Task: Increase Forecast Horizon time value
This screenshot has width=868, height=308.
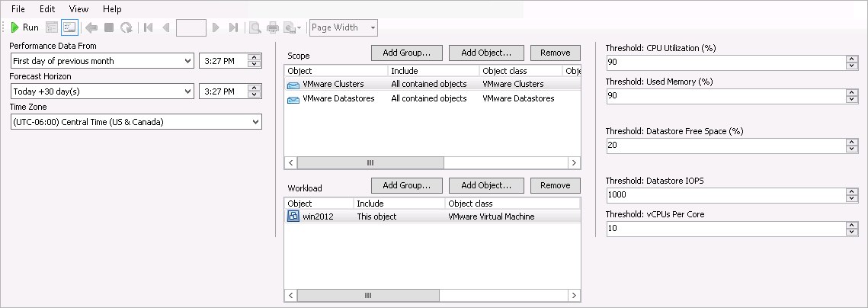Action: [254, 88]
